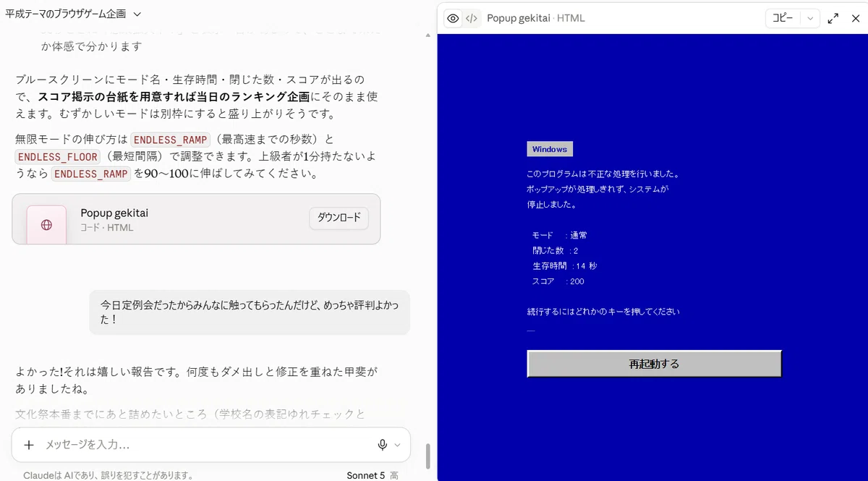The width and height of the screenshot is (868, 481).
Task: Switch to the code view toggle
Action: click(x=471, y=19)
